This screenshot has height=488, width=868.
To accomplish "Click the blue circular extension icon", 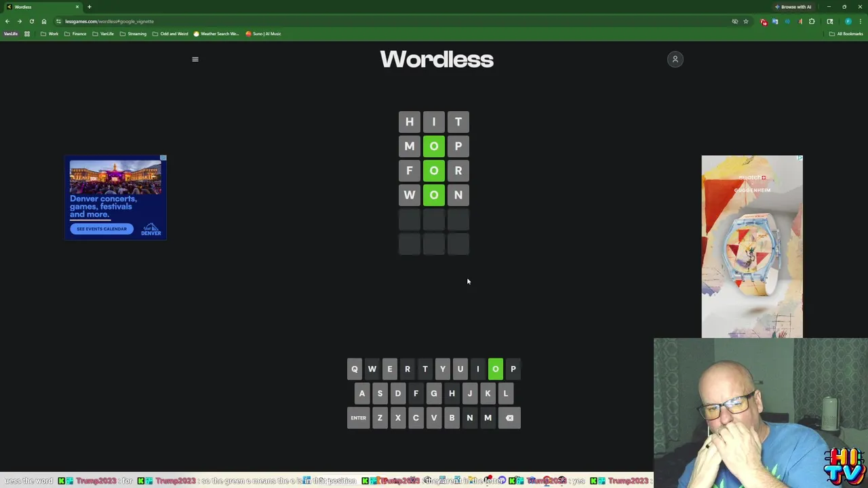I will [787, 21].
